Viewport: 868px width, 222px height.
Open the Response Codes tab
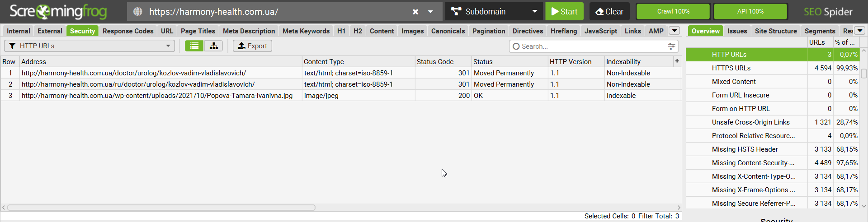click(x=128, y=31)
